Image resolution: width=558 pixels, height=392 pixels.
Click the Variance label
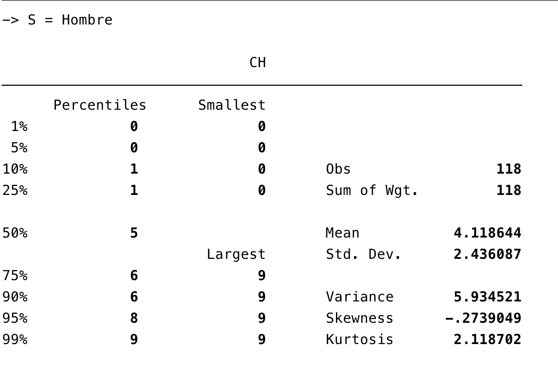pyautogui.click(x=359, y=297)
